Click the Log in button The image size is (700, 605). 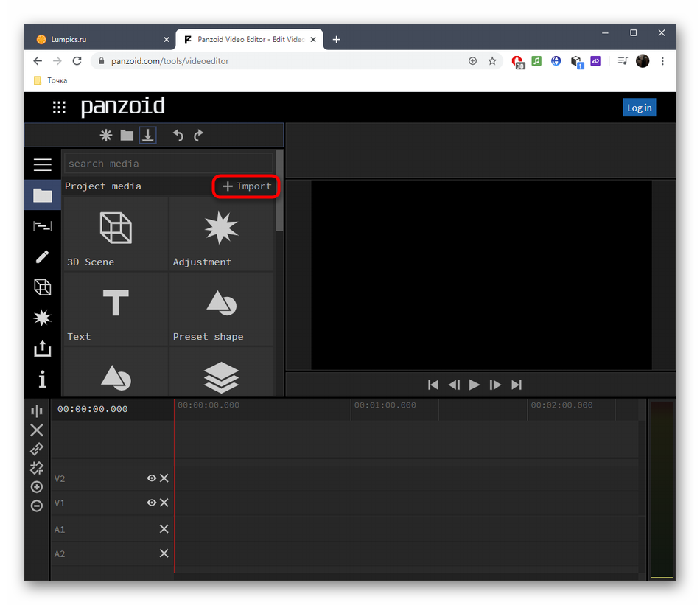click(638, 108)
